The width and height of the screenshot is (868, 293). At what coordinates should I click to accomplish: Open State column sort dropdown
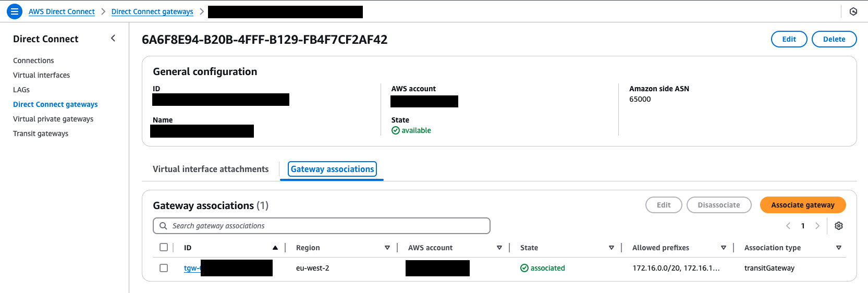coord(612,248)
